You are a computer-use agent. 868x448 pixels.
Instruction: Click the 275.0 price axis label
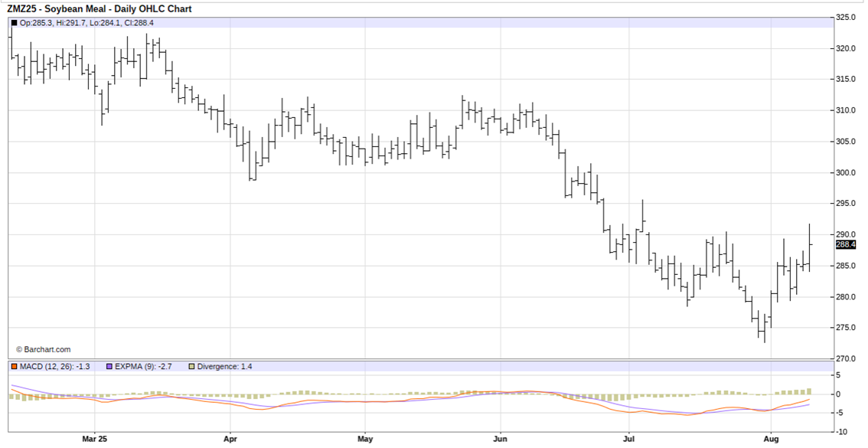[845, 328]
